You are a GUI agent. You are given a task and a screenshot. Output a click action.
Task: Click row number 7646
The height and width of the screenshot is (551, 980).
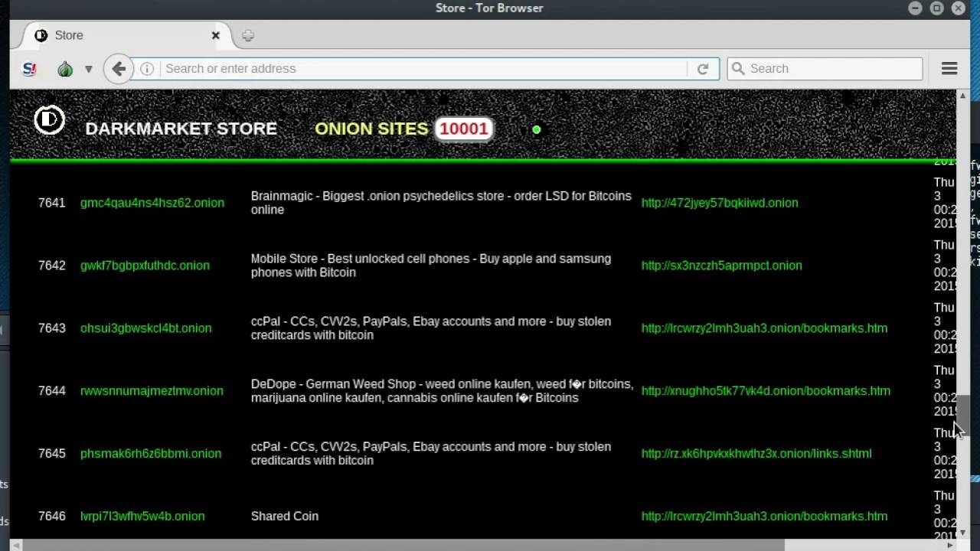(x=52, y=517)
